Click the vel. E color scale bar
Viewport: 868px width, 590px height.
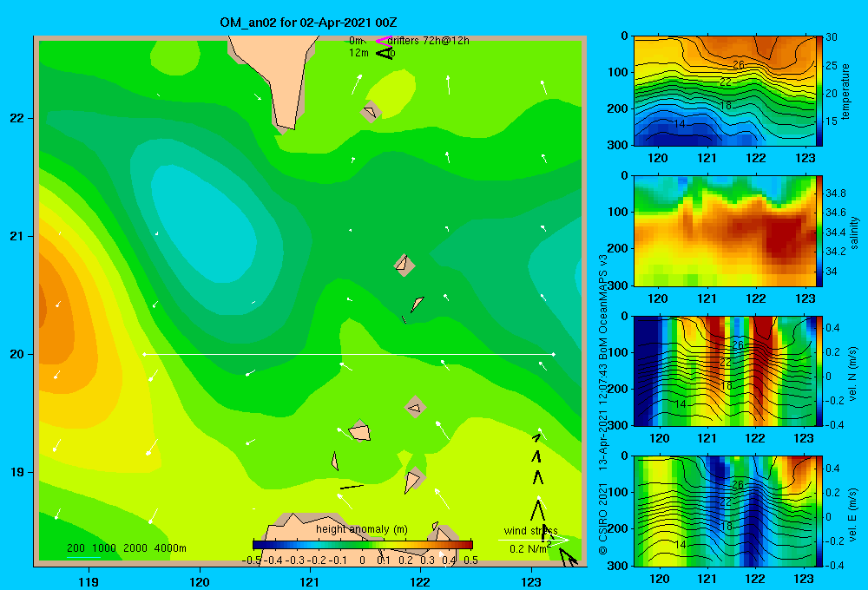[x=819, y=511]
